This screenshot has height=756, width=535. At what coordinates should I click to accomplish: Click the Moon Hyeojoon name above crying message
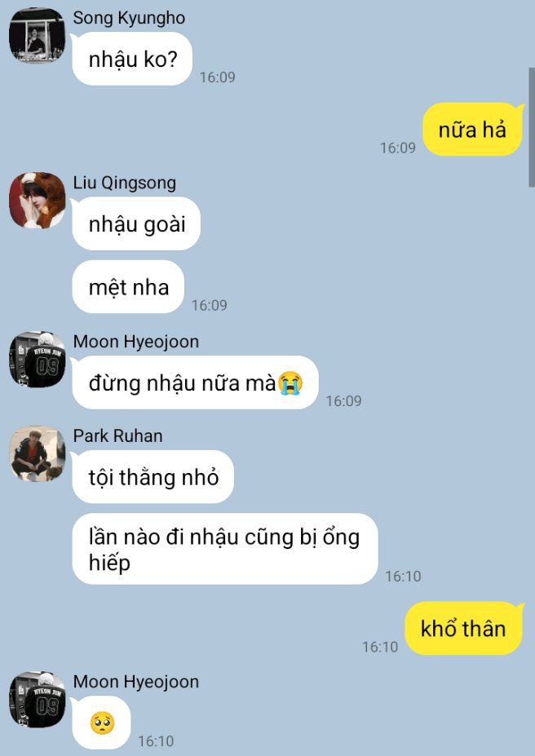(136, 342)
